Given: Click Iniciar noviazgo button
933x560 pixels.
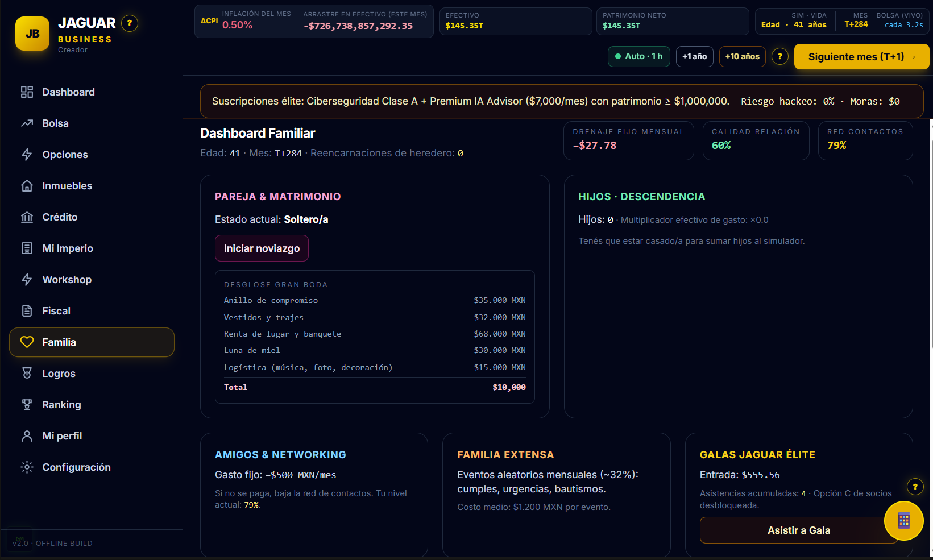Looking at the screenshot, I should pyautogui.click(x=262, y=248).
